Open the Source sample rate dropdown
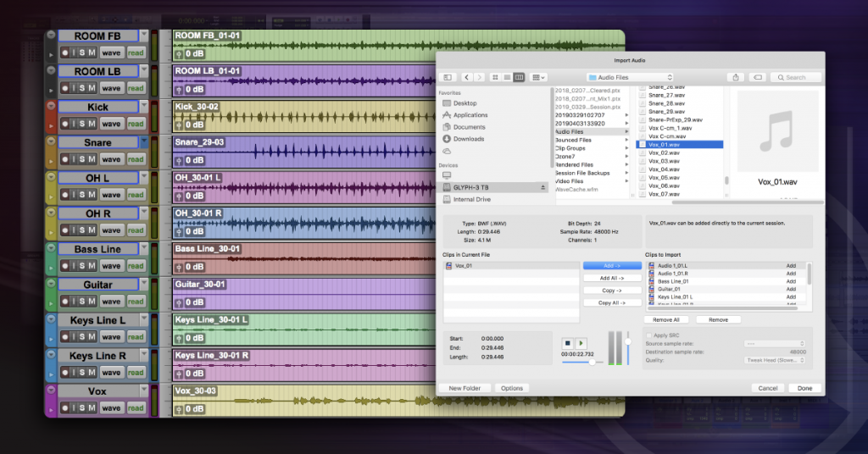 point(775,344)
